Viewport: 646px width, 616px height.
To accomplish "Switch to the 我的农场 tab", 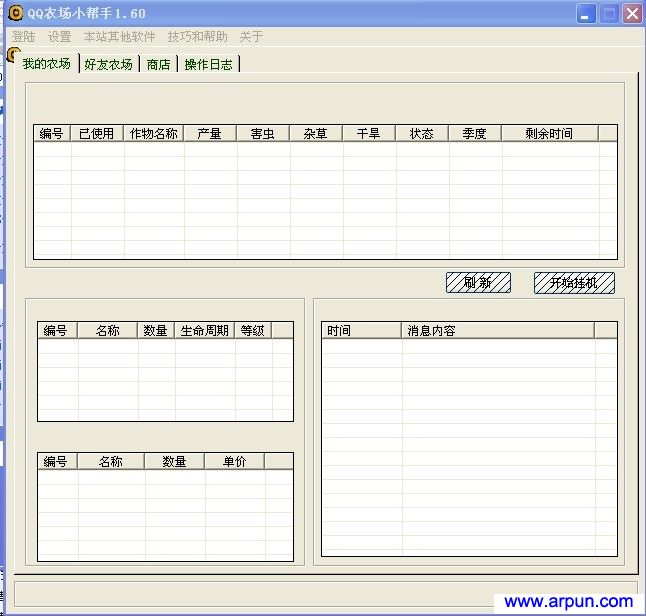I will pyautogui.click(x=47, y=63).
